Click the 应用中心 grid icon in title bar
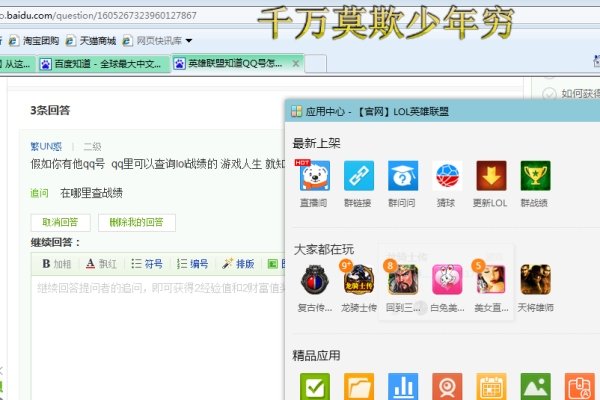 point(297,111)
